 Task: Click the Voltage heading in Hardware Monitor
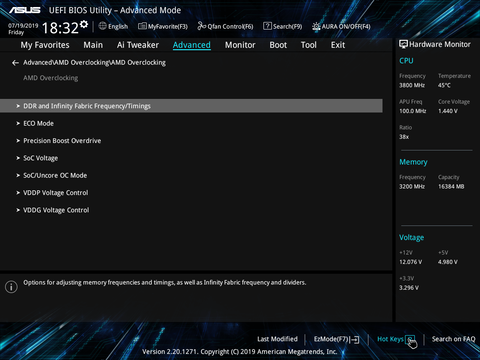(x=412, y=237)
